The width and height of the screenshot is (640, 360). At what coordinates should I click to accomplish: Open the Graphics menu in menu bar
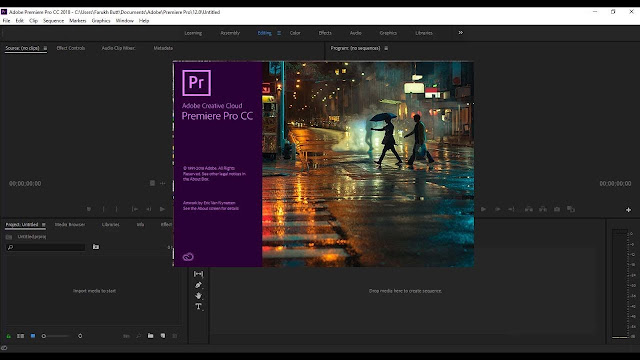pyautogui.click(x=101, y=20)
